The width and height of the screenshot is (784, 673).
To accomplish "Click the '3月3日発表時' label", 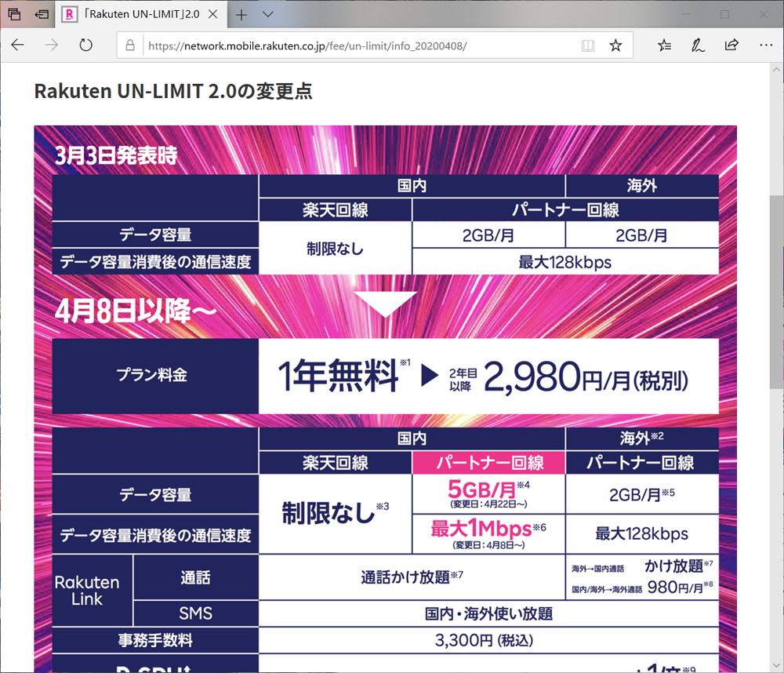I will 116,155.
